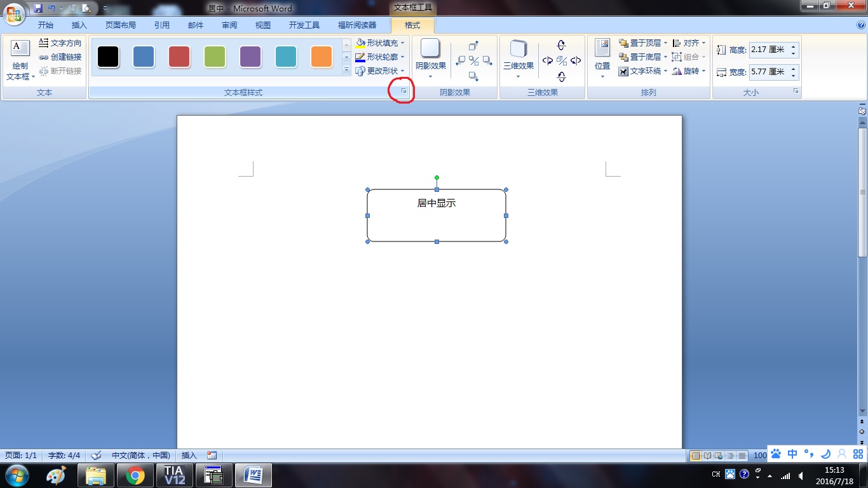
Task: Click the proofing check icon in status bar
Action: pos(97,456)
